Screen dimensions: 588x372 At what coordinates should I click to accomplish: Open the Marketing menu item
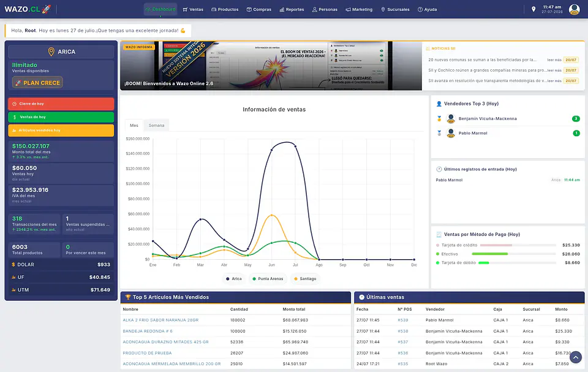(x=359, y=9)
